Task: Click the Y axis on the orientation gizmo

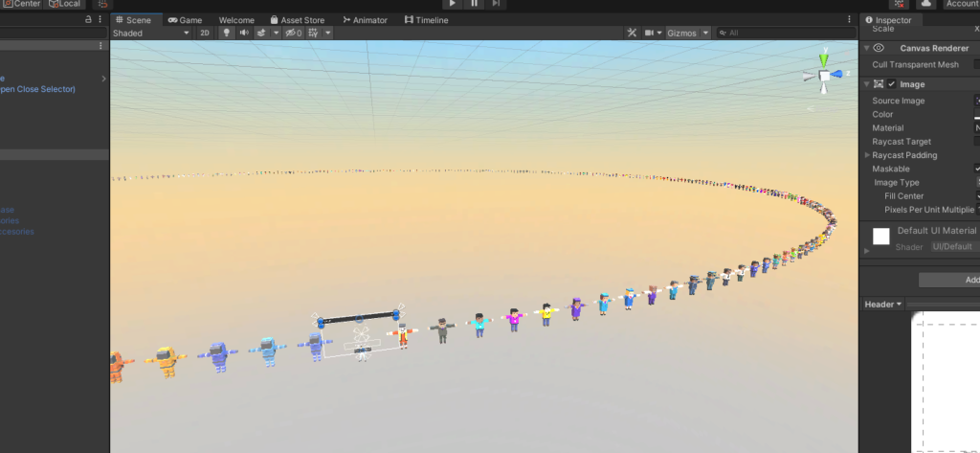Action: (x=824, y=58)
